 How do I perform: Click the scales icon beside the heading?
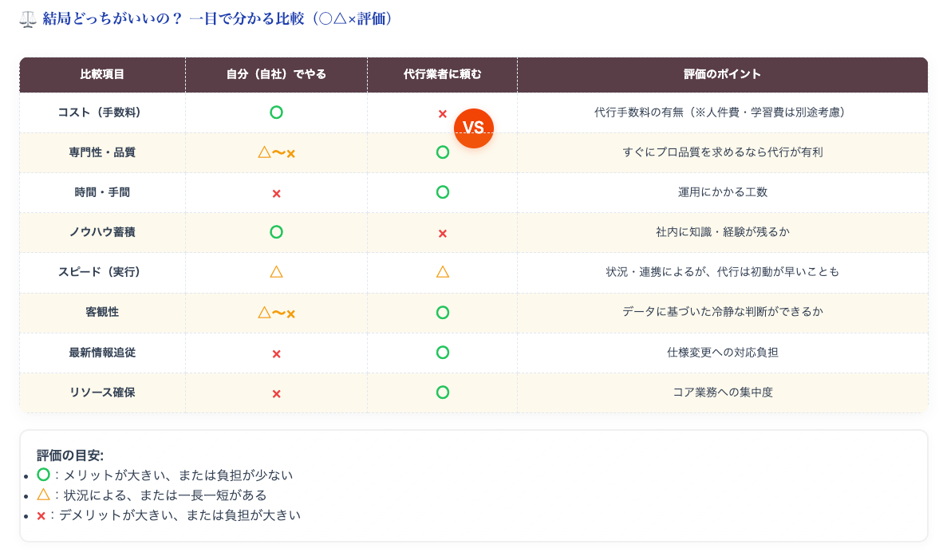pos(28,19)
